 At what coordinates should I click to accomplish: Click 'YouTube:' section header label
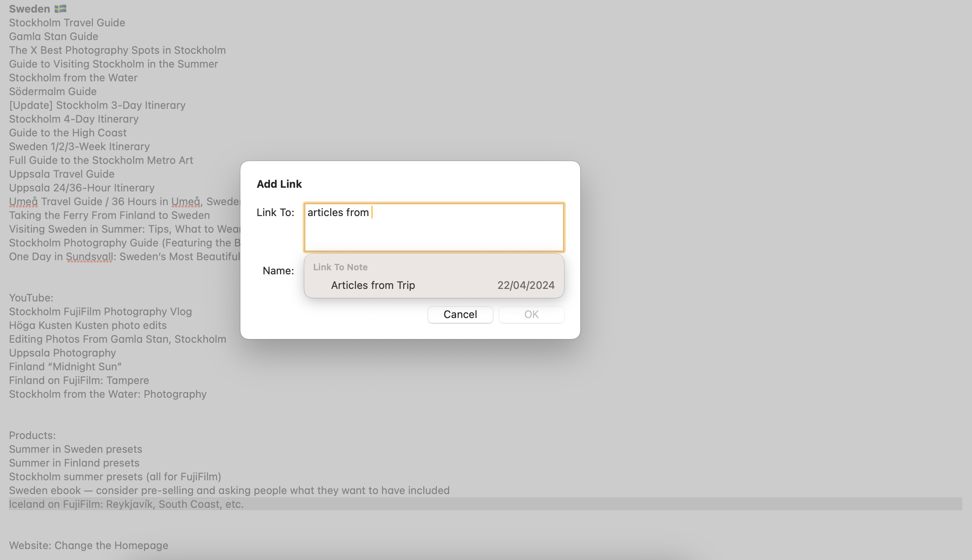point(31,298)
